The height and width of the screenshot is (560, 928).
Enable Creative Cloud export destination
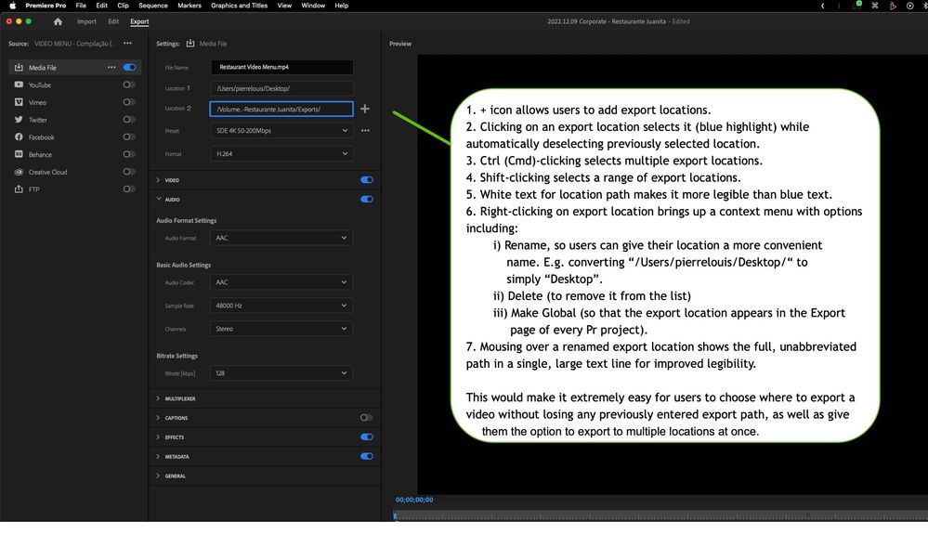[x=129, y=172]
